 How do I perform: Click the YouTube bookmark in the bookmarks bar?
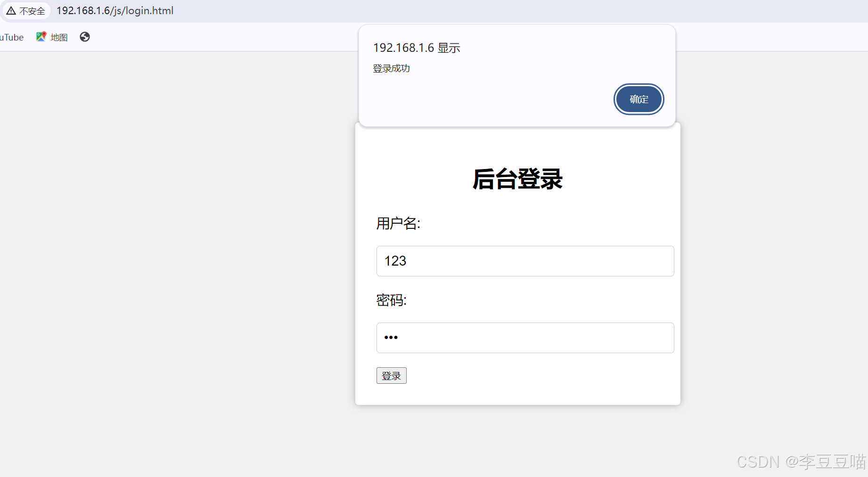[12, 37]
